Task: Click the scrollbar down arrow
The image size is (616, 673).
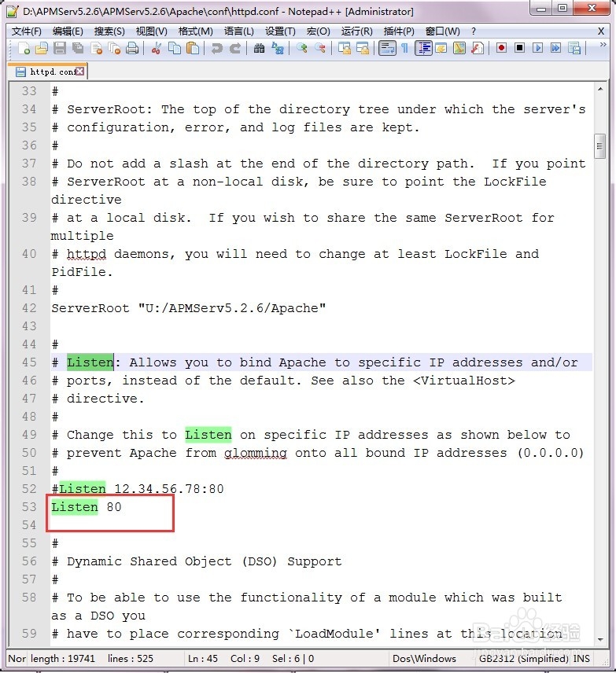Action: click(x=600, y=639)
